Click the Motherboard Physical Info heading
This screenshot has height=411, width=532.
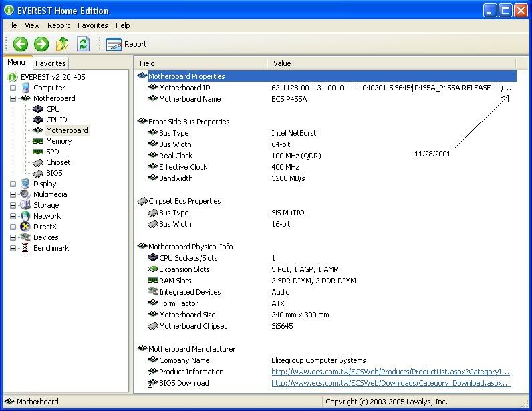tap(190, 247)
